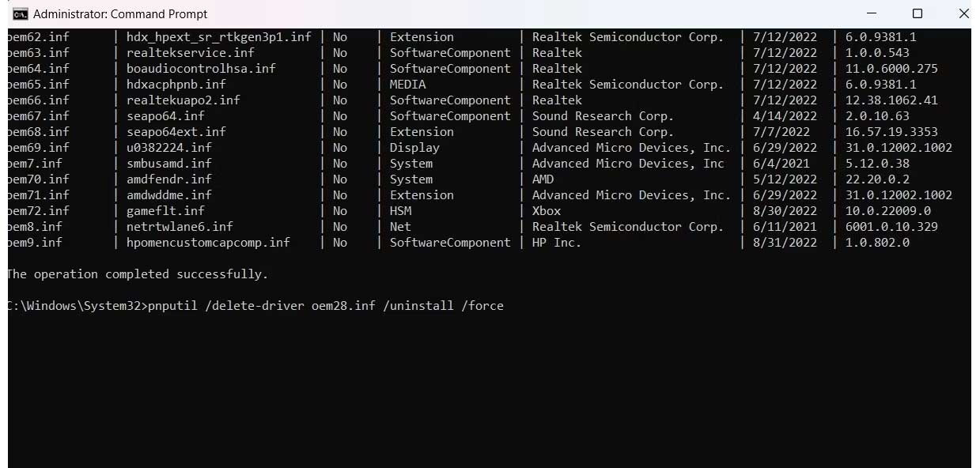Click the maximize button
This screenshot has width=980, height=468.
pyautogui.click(x=917, y=13)
